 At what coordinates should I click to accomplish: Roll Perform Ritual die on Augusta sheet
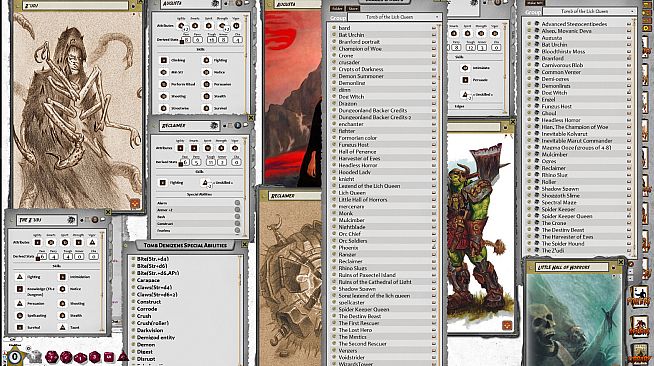pos(164,84)
